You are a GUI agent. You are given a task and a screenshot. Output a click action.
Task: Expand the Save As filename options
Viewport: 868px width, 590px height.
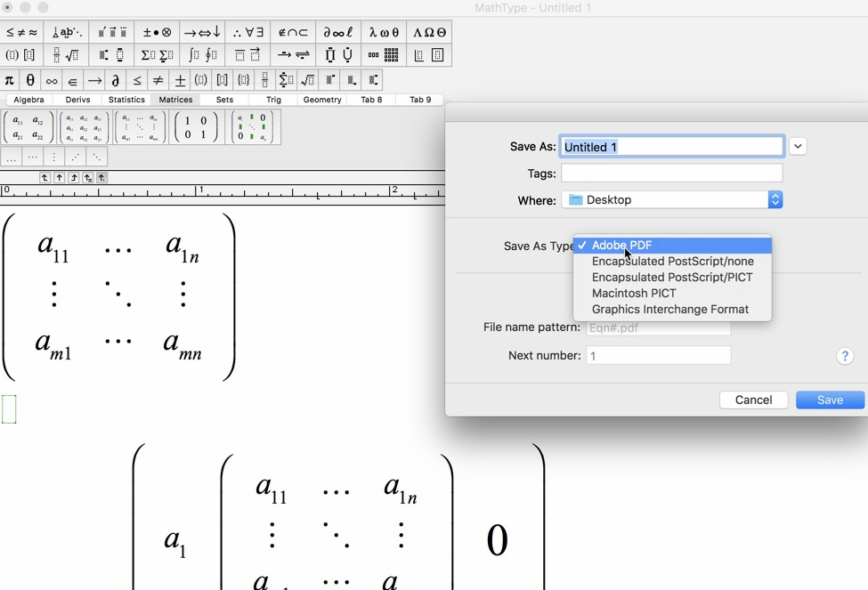797,146
